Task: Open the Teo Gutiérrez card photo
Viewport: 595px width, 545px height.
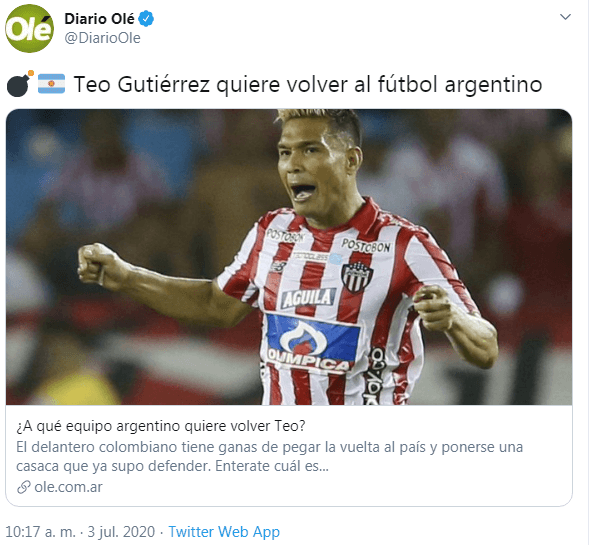Action: pyautogui.click(x=289, y=257)
